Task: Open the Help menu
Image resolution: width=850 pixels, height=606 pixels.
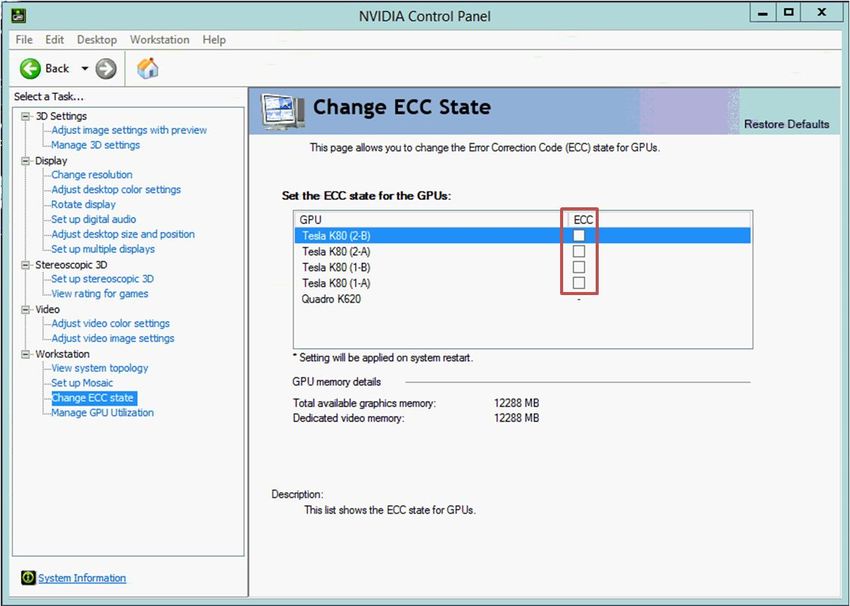Action: [214, 40]
